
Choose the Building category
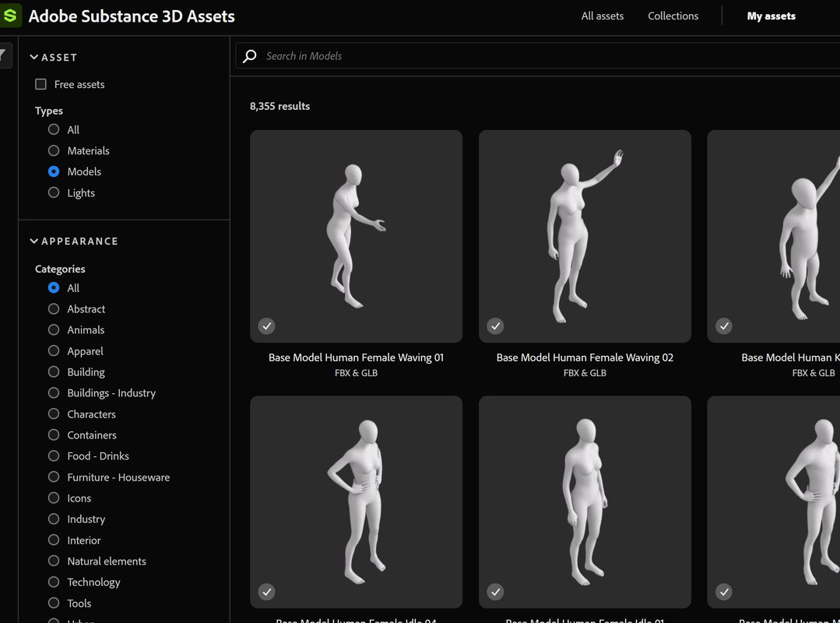coord(54,371)
